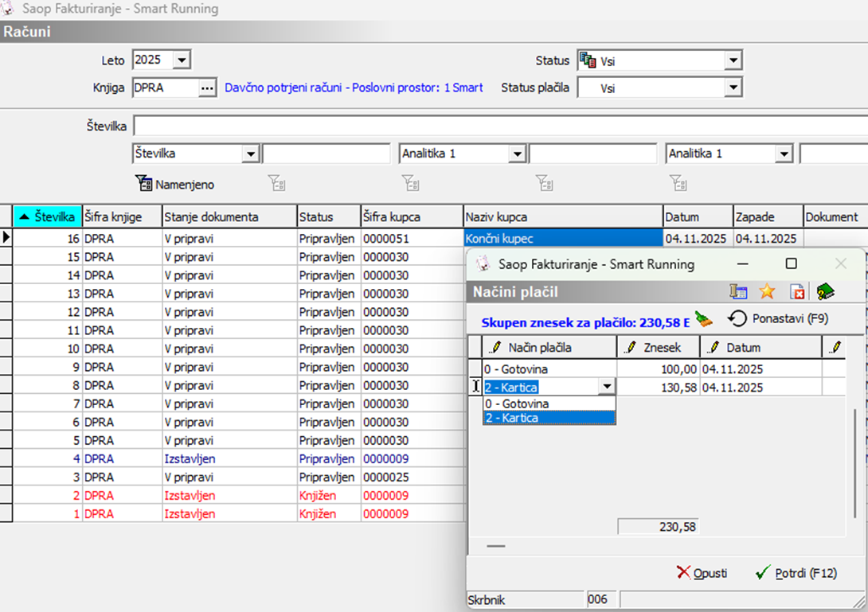Sort by the Številka column header
This screenshot has width=868, height=612.
(x=48, y=216)
